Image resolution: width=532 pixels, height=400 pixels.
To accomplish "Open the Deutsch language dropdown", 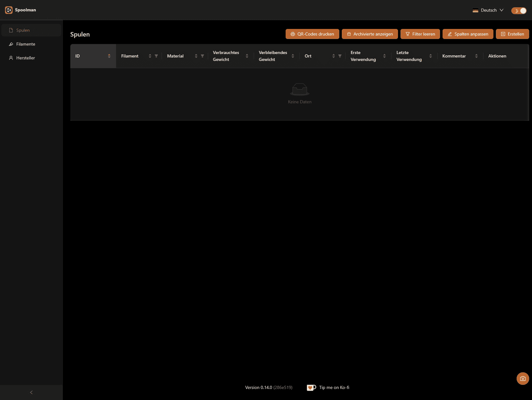I will (488, 10).
